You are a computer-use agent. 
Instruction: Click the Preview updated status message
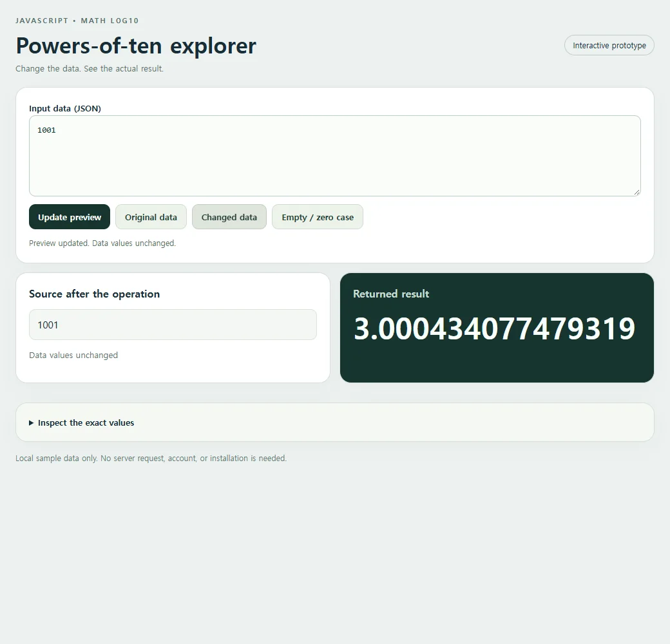(102, 243)
